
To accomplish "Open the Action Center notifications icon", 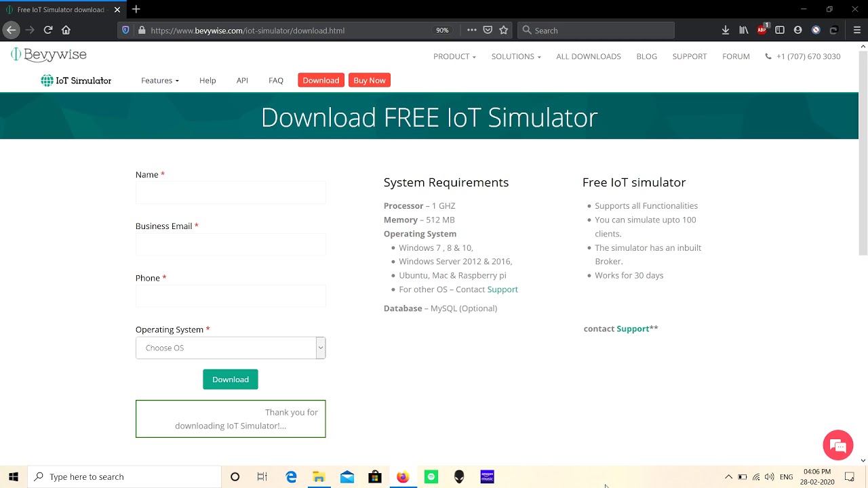I will click(x=849, y=477).
